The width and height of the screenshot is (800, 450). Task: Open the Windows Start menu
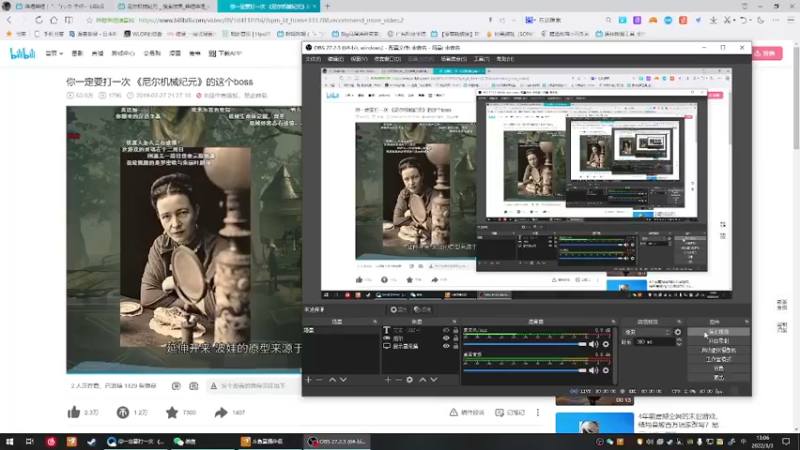click(9, 441)
